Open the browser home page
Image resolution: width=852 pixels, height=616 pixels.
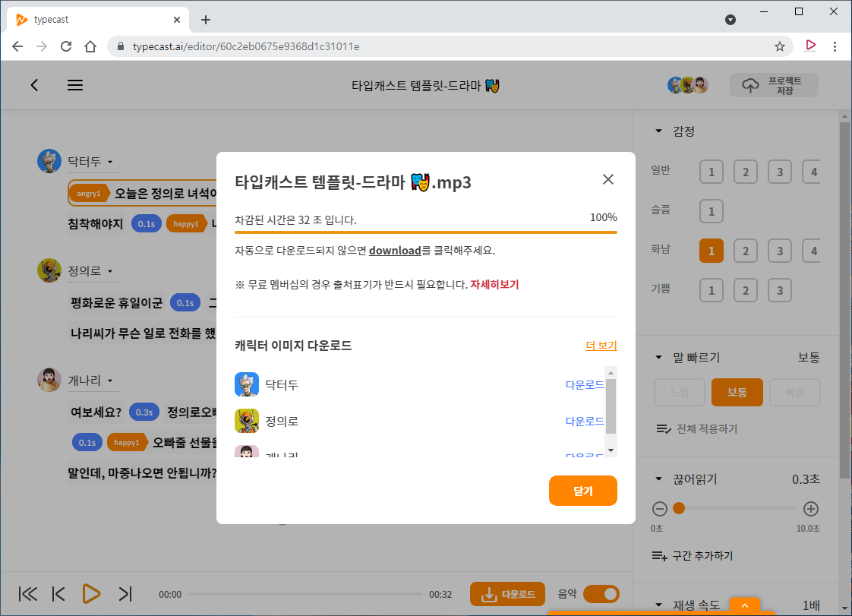point(90,47)
